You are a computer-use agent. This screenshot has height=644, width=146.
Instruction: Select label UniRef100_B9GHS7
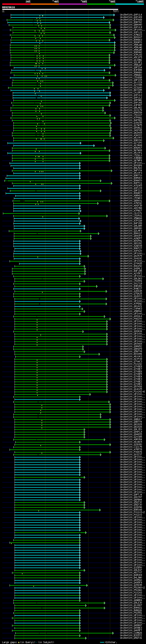click(x=131, y=148)
